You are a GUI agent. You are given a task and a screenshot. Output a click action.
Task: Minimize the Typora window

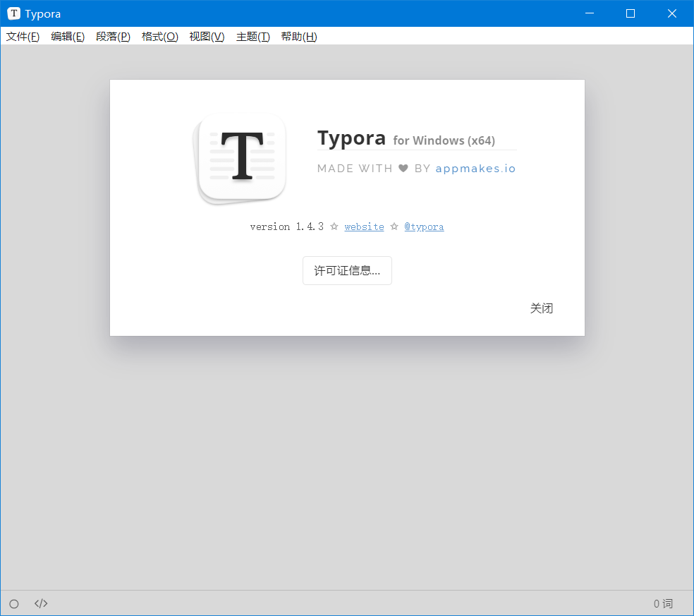click(590, 13)
